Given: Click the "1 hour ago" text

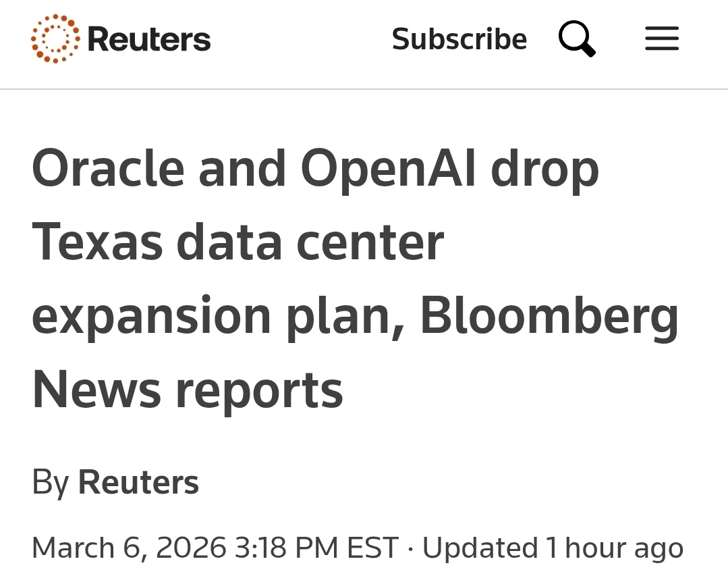Looking at the screenshot, I should (615, 548).
